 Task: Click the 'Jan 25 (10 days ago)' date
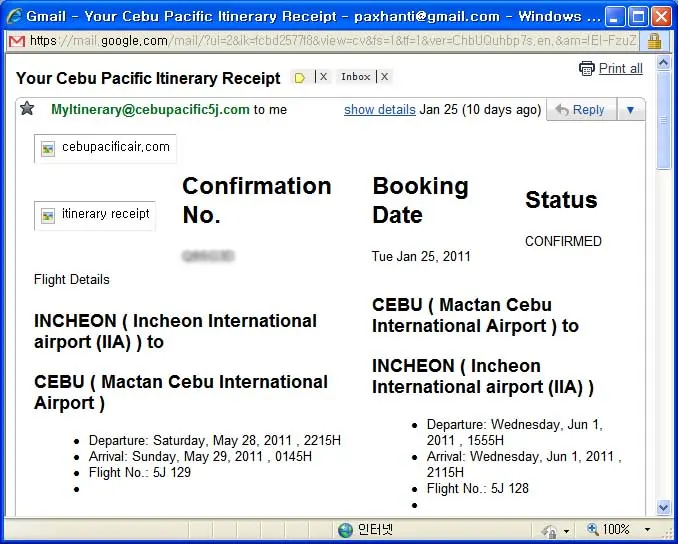480,109
